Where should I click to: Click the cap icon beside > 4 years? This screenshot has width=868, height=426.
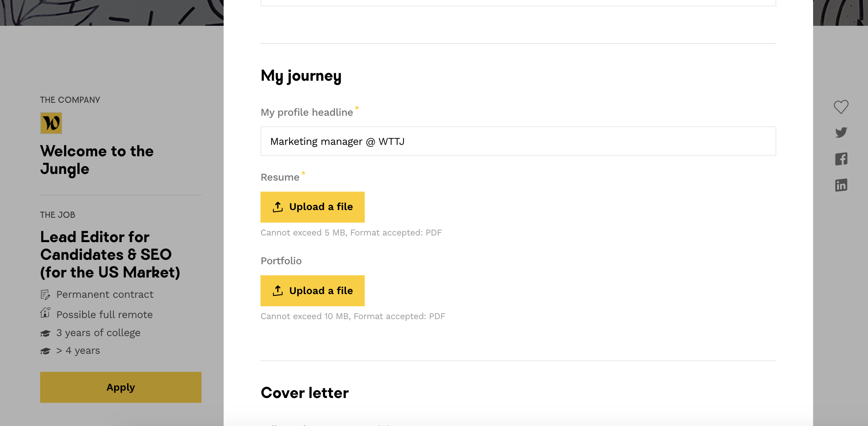coord(45,351)
